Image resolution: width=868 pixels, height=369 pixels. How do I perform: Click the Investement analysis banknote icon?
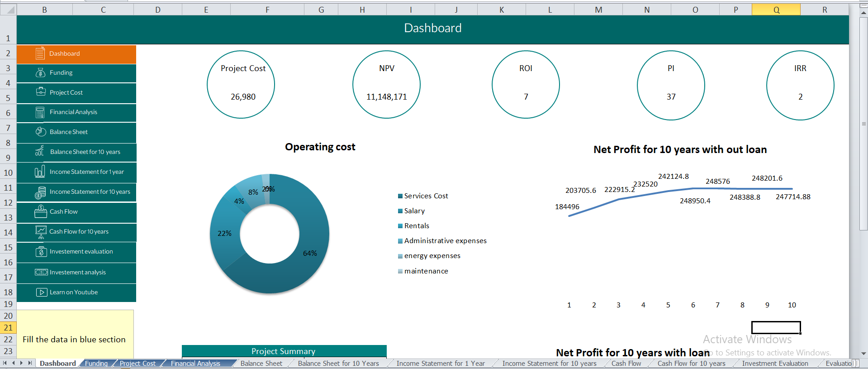point(41,272)
